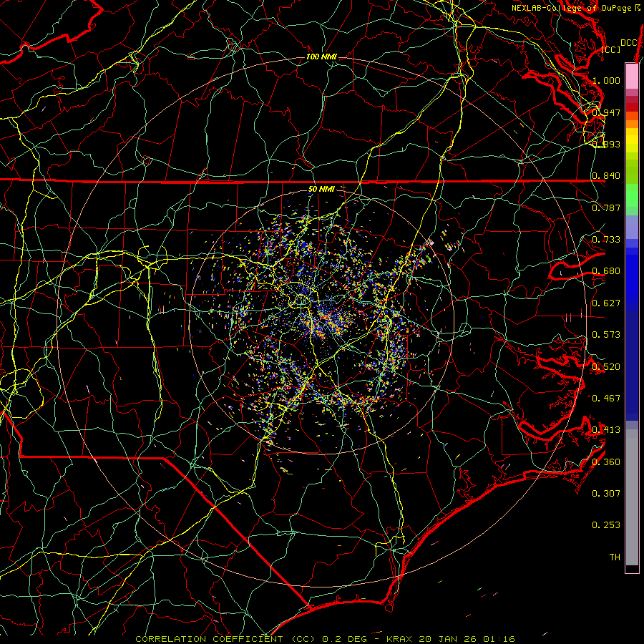Screen dimensions: 644x644
Task: Click the [CC] units label above the legend
Action: 611,49
